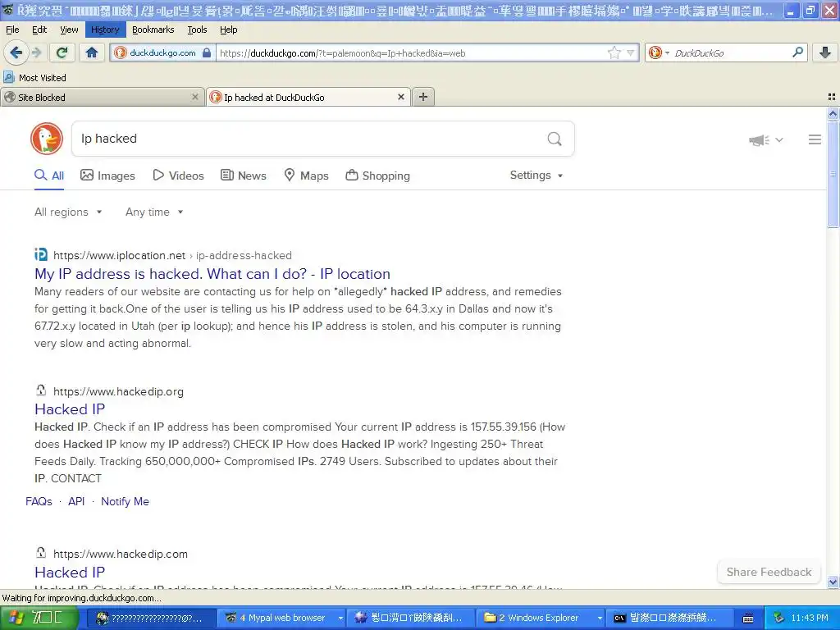Click the scrollbar up arrow
This screenshot has width=840, height=630.
click(x=833, y=113)
